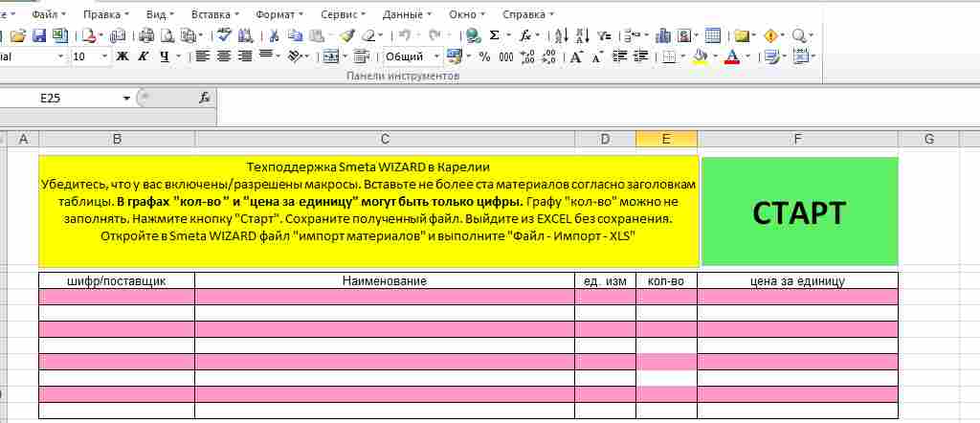
Task: Copy selection using the copy icon
Action: click(295, 35)
